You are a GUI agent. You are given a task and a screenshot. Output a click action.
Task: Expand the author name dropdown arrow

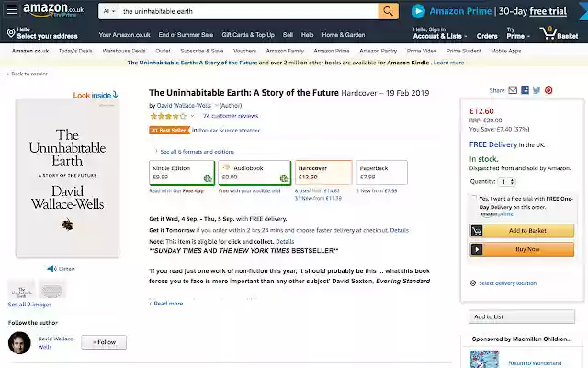[216, 106]
